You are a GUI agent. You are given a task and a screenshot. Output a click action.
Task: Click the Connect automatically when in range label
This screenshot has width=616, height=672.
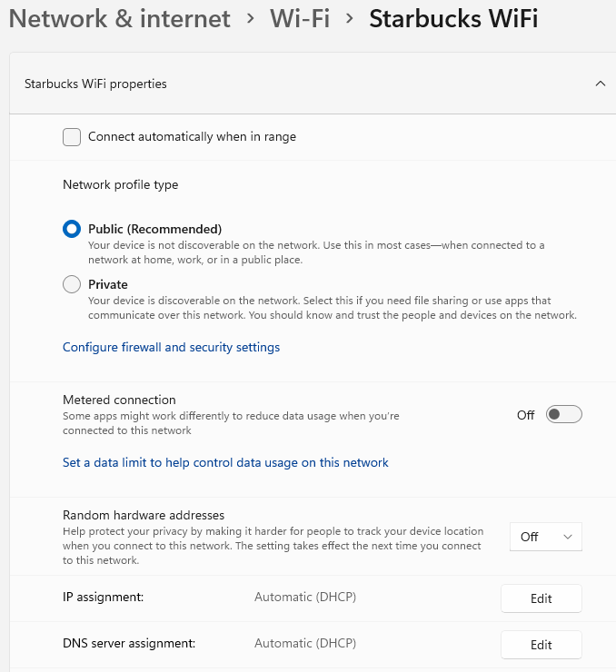[x=192, y=137]
